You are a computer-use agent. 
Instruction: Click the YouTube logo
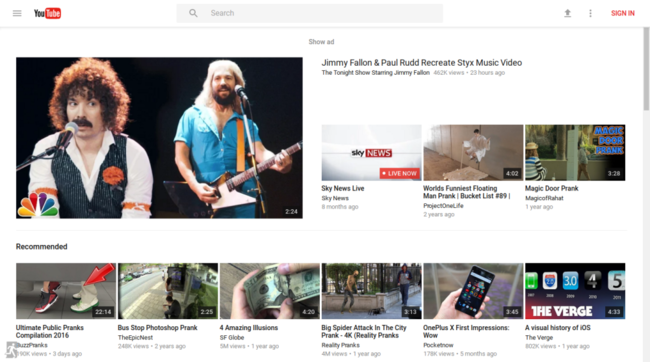[47, 13]
